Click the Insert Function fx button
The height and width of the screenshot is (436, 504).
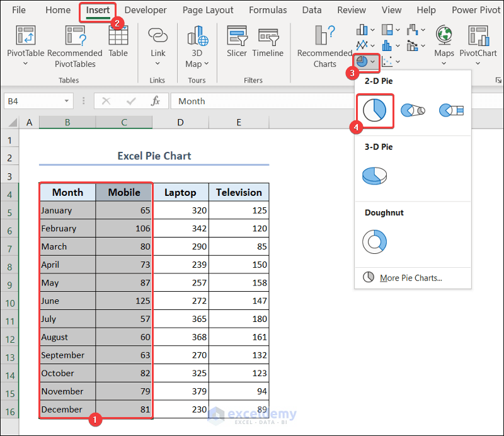[x=155, y=101]
